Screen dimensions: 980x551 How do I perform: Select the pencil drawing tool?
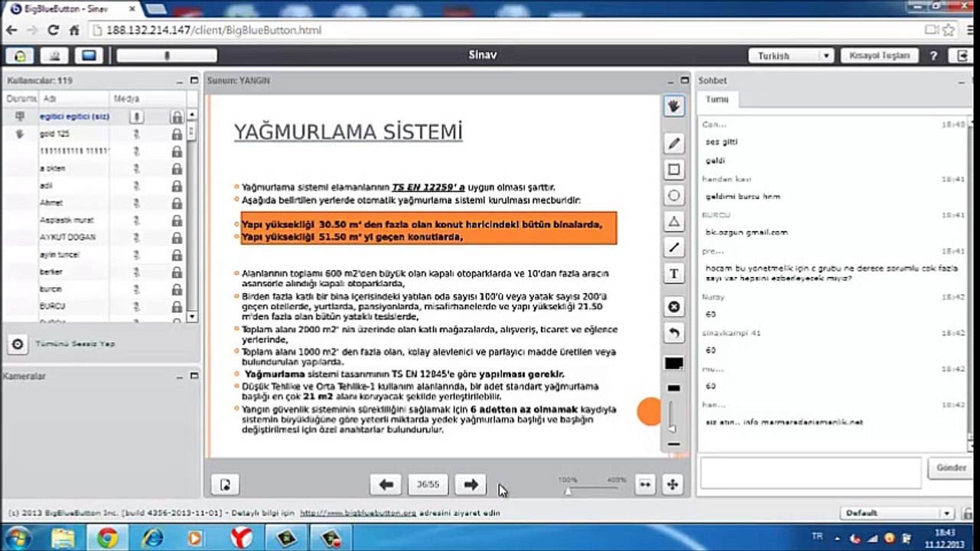click(x=674, y=143)
